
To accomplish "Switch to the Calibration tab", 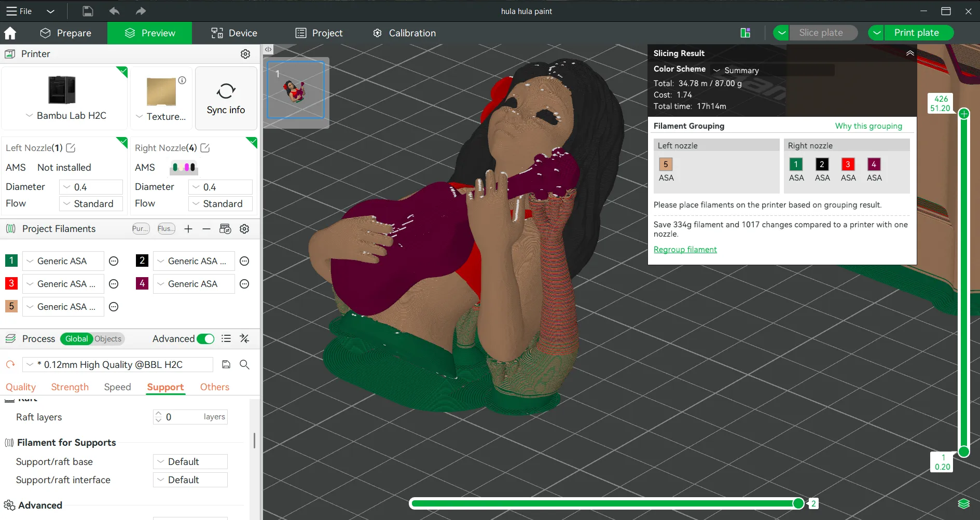I will pos(404,33).
